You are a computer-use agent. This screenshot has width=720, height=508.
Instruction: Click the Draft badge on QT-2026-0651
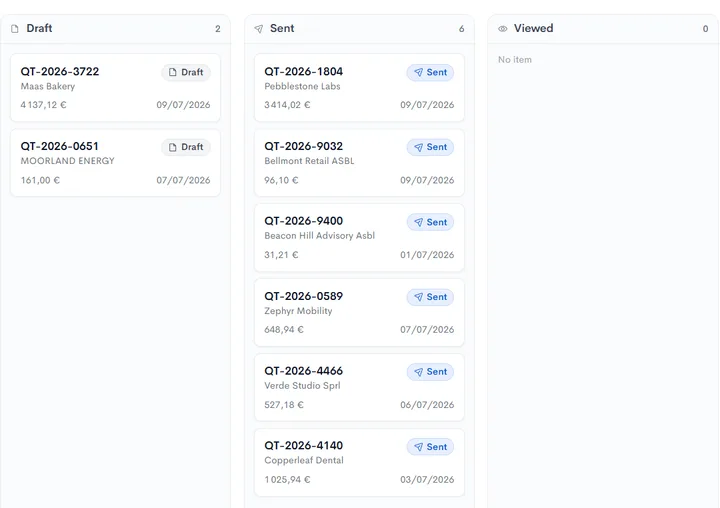click(x=186, y=147)
